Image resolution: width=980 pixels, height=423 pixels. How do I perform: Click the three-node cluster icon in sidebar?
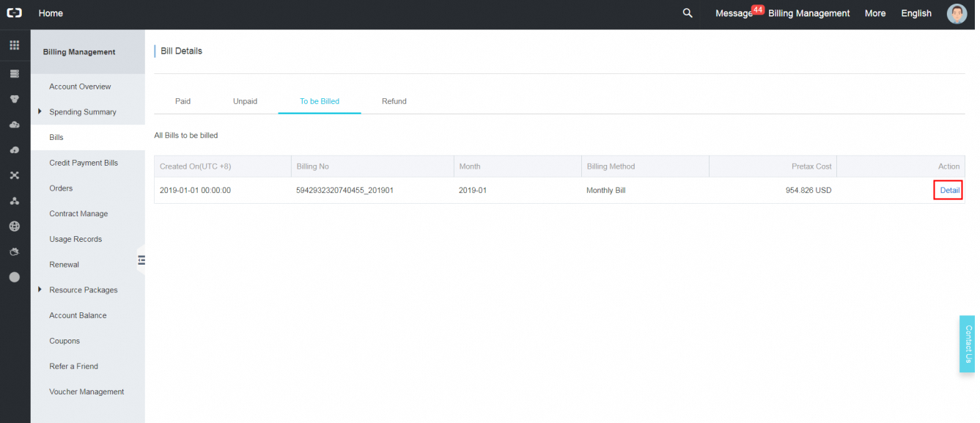(x=15, y=201)
